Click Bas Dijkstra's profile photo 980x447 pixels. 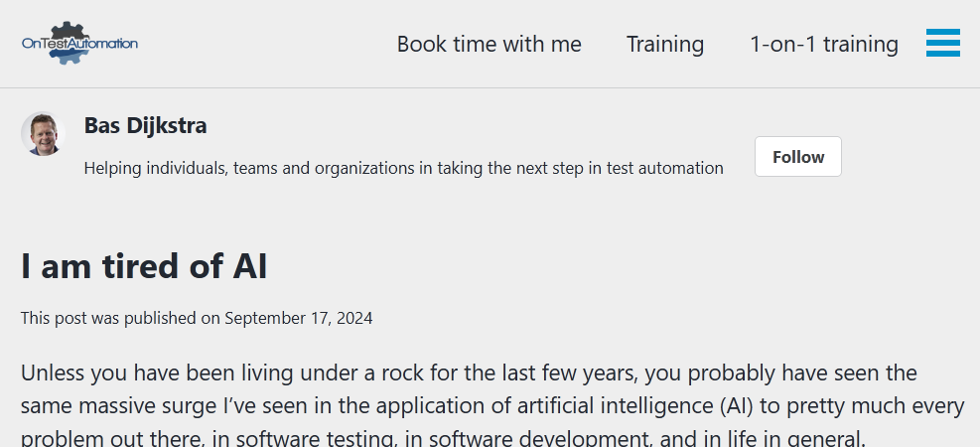42,134
